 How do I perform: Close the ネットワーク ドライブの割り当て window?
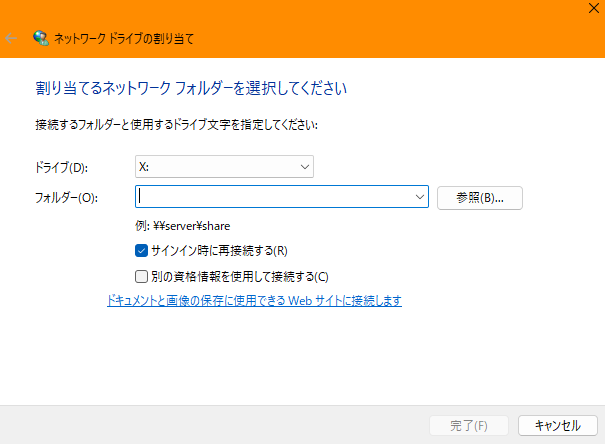[592, 8]
